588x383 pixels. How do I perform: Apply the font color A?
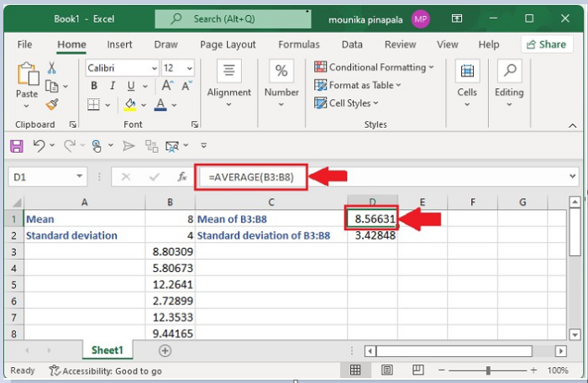coord(160,105)
